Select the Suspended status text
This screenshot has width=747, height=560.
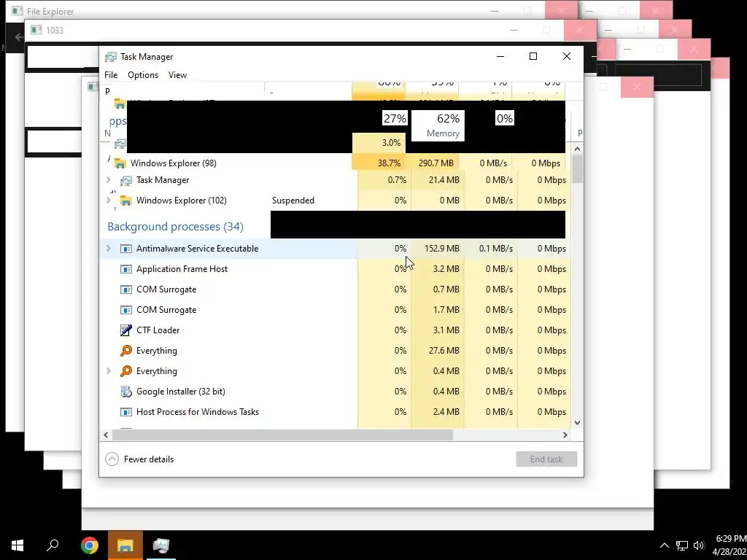click(293, 201)
